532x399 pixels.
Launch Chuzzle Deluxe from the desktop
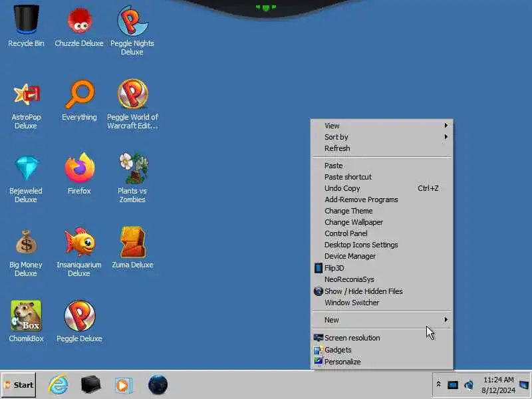pos(79,25)
